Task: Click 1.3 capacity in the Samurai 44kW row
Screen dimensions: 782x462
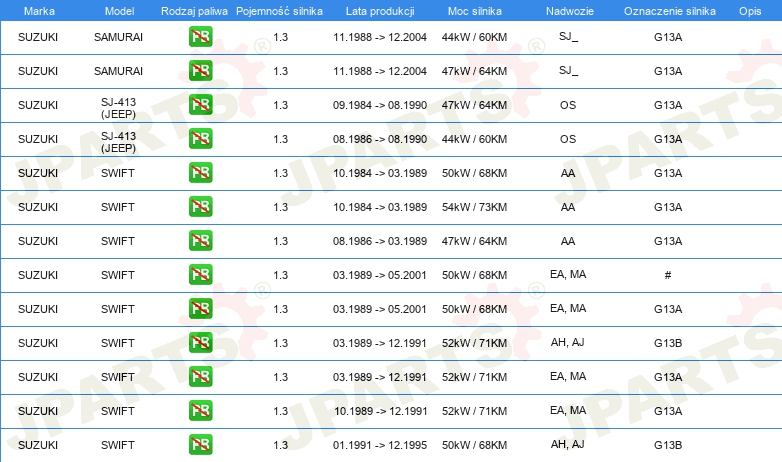Action: (281, 37)
